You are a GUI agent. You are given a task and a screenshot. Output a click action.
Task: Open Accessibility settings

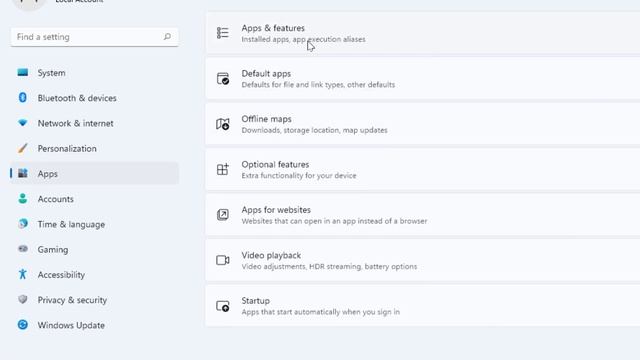95,275
